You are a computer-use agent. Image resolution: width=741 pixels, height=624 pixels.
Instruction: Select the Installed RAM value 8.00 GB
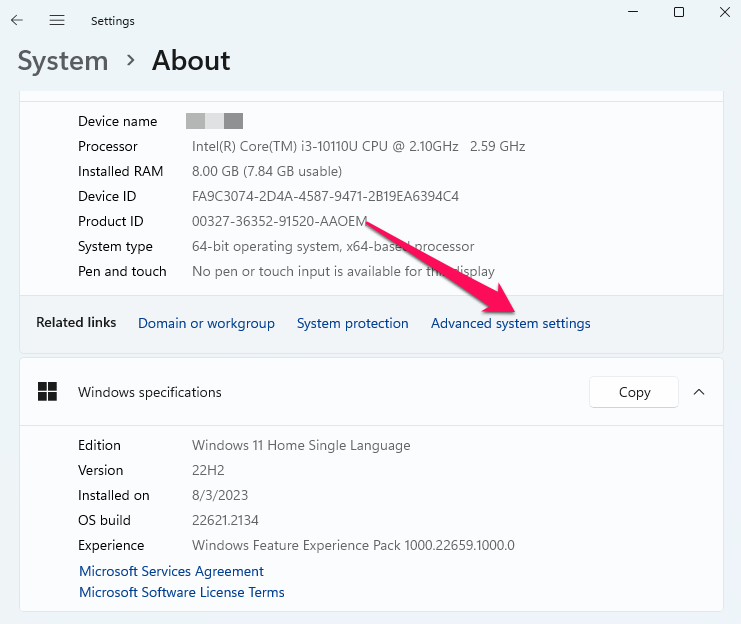[x=267, y=171]
